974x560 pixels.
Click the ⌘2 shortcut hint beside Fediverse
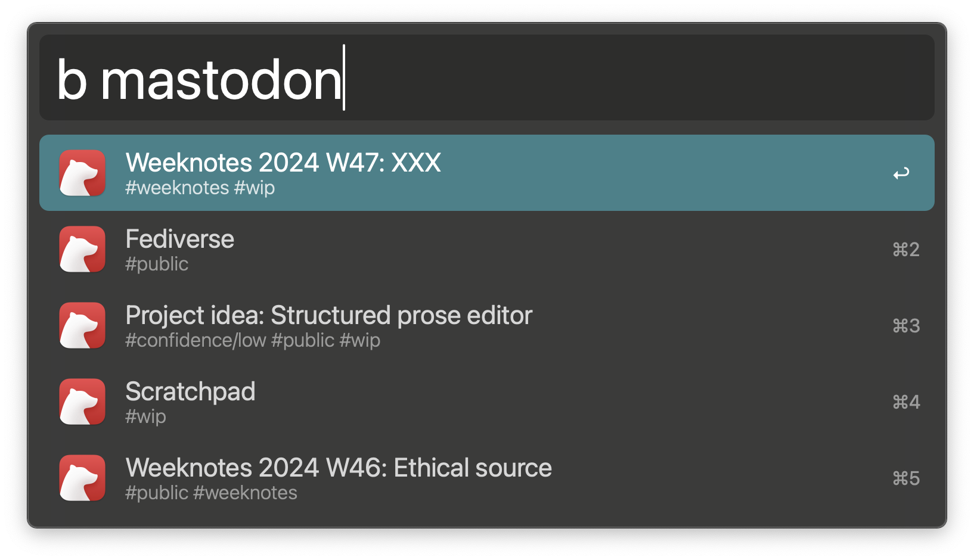tap(904, 250)
